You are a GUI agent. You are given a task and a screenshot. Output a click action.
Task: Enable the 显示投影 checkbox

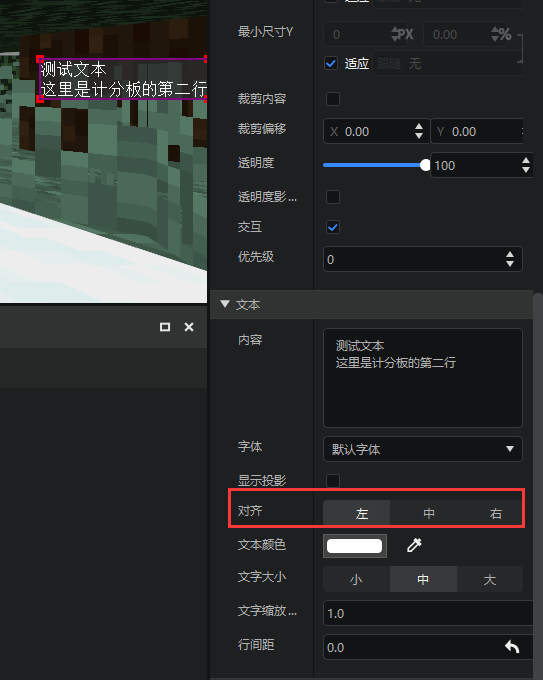coord(333,481)
